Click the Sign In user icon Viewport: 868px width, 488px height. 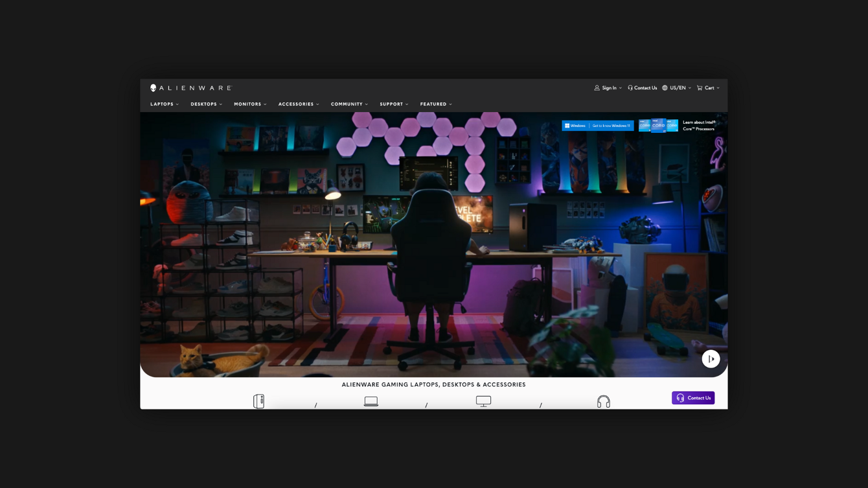[x=597, y=88]
